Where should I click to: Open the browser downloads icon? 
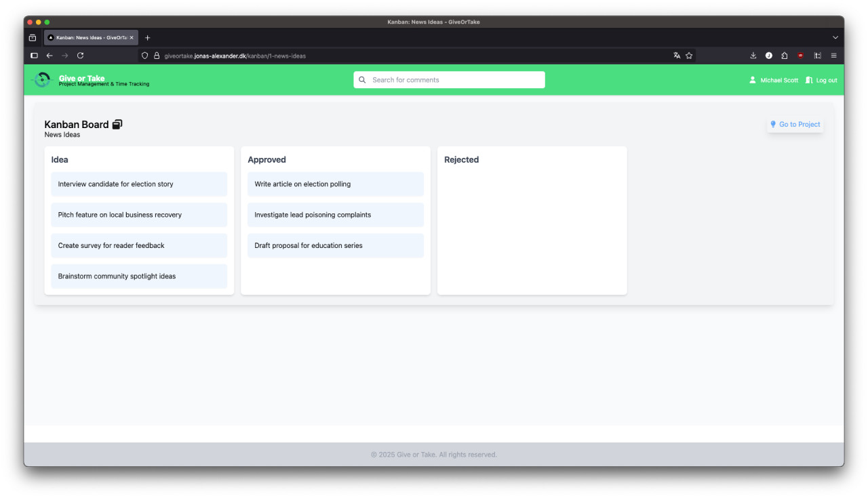pyautogui.click(x=753, y=56)
